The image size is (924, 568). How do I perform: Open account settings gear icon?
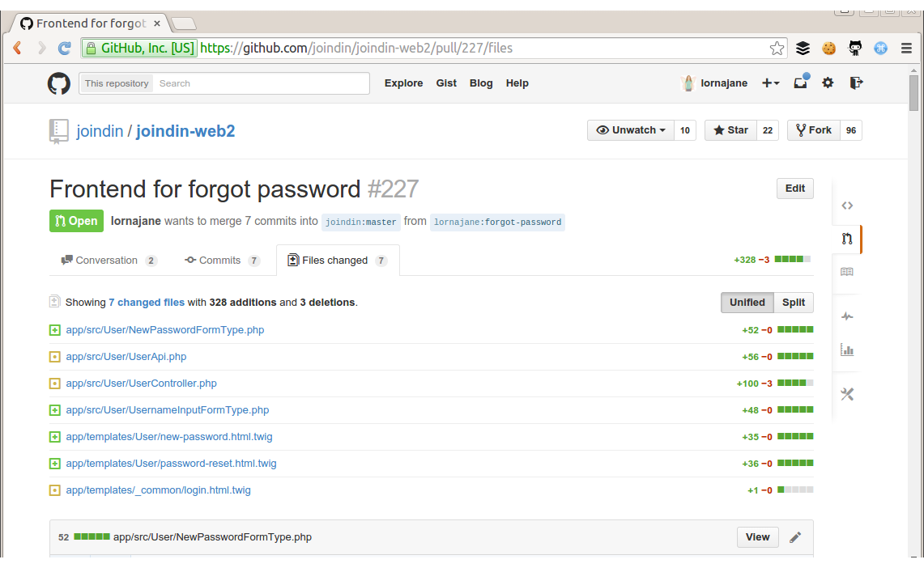828,83
